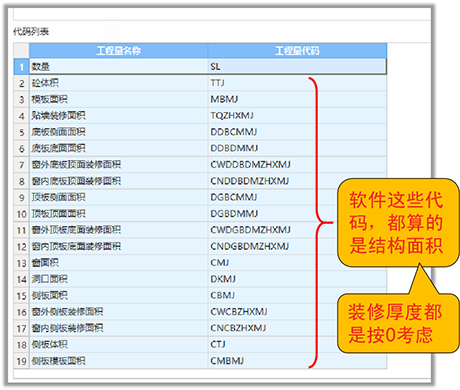The height and width of the screenshot is (390, 460).
Task: Select the CNCBZHXMJ code cell
Action: point(297,328)
